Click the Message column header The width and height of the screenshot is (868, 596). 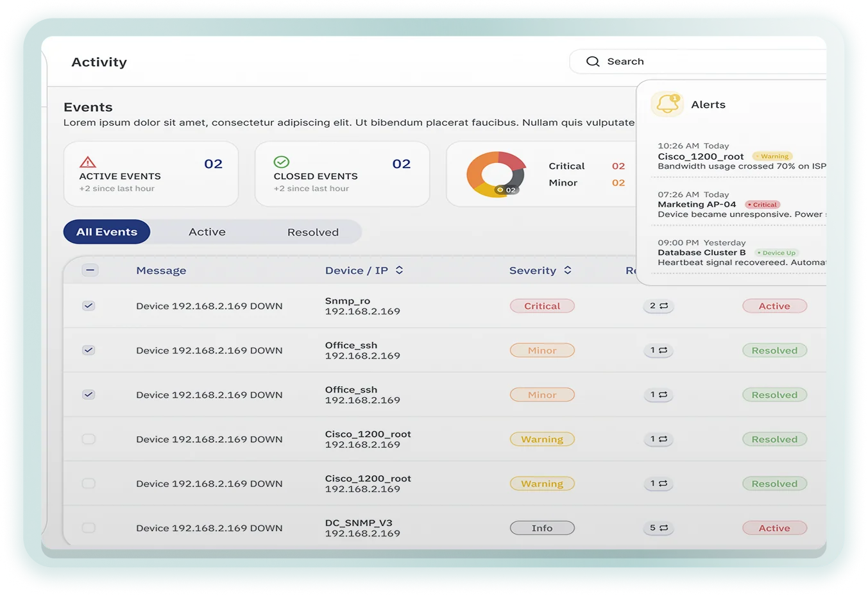point(161,271)
